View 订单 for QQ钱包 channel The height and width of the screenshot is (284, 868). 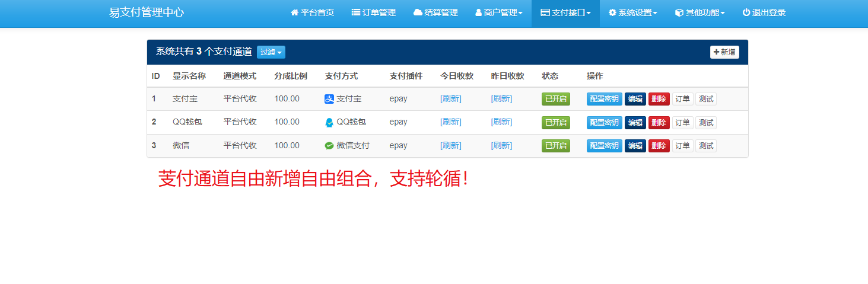pos(683,123)
